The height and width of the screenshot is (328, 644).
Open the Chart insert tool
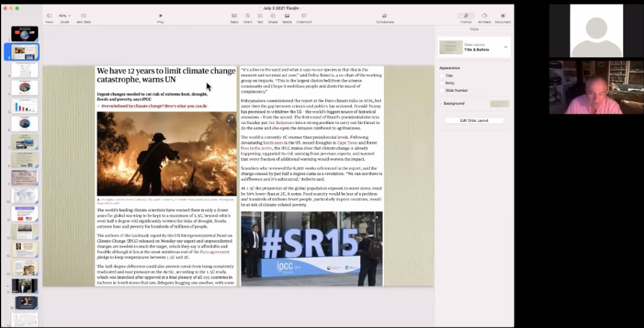pyautogui.click(x=247, y=16)
